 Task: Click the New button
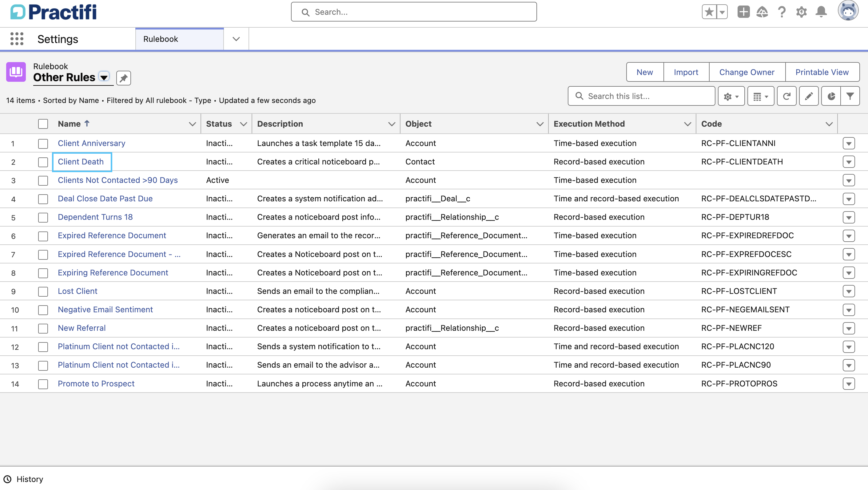pyautogui.click(x=645, y=72)
